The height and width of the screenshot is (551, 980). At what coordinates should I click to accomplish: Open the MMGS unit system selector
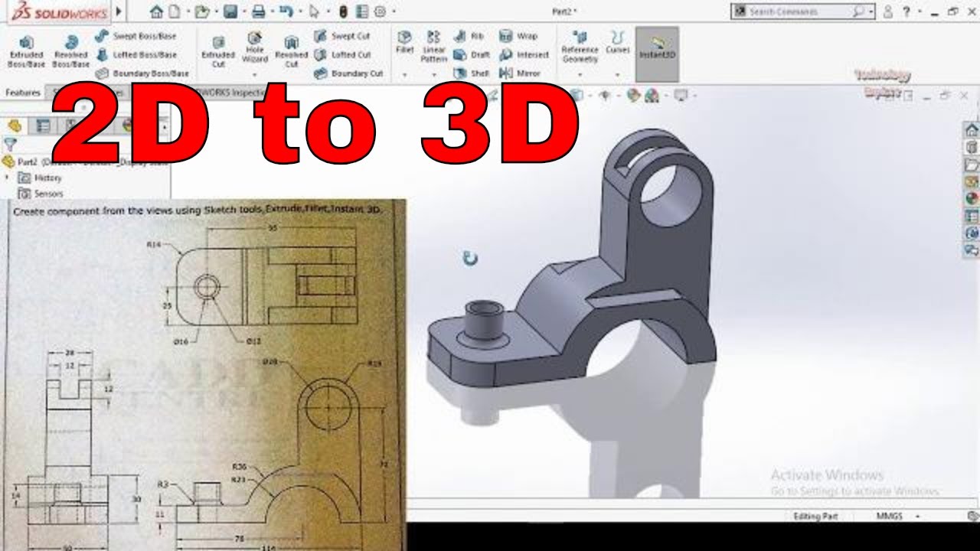897,517
